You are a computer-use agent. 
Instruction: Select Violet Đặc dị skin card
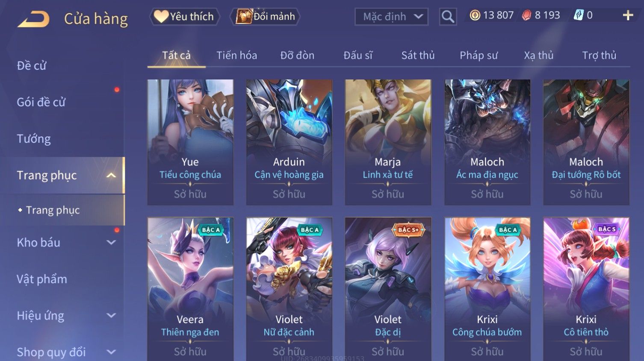point(388,289)
